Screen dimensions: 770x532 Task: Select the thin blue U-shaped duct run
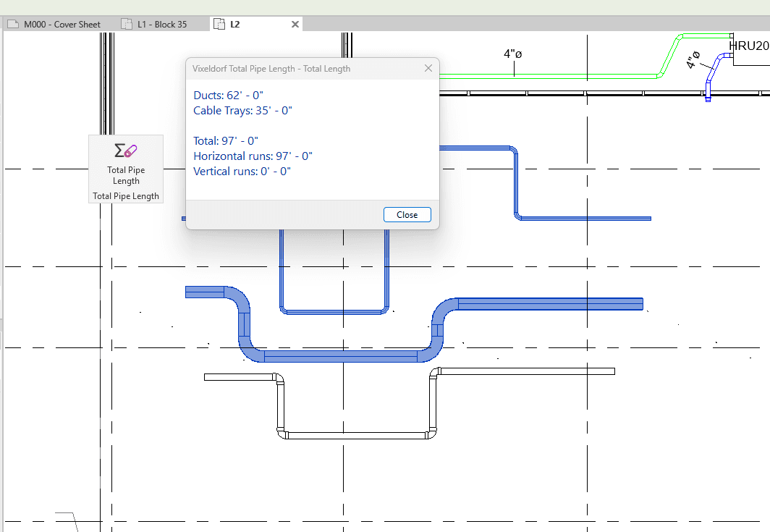[x=334, y=311]
